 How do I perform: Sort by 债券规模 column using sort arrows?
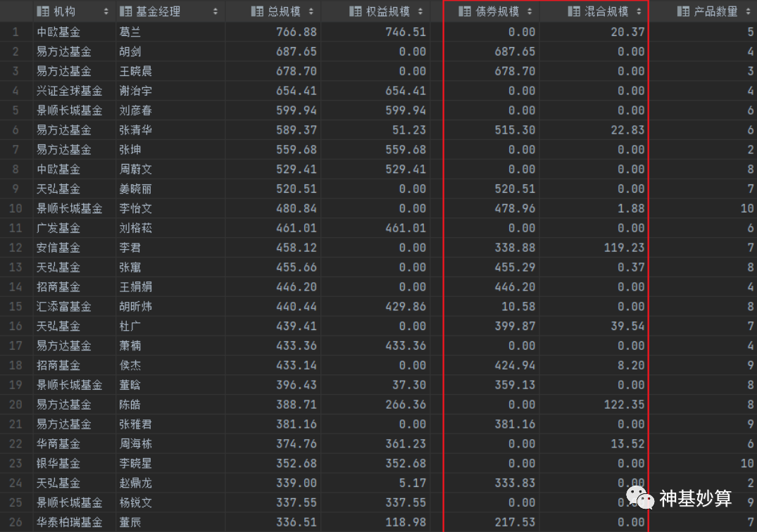click(530, 11)
